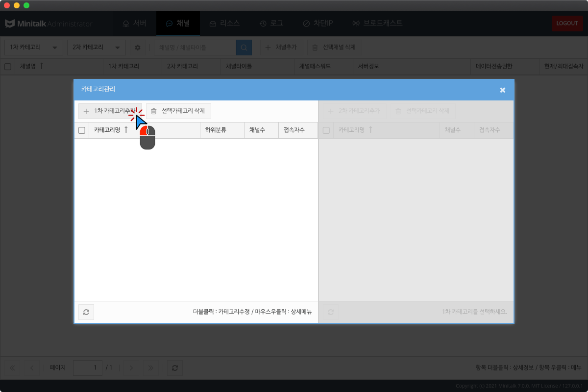Screen dimensions: 588x392
Task: Go to the previous page icon
Action: (32, 368)
